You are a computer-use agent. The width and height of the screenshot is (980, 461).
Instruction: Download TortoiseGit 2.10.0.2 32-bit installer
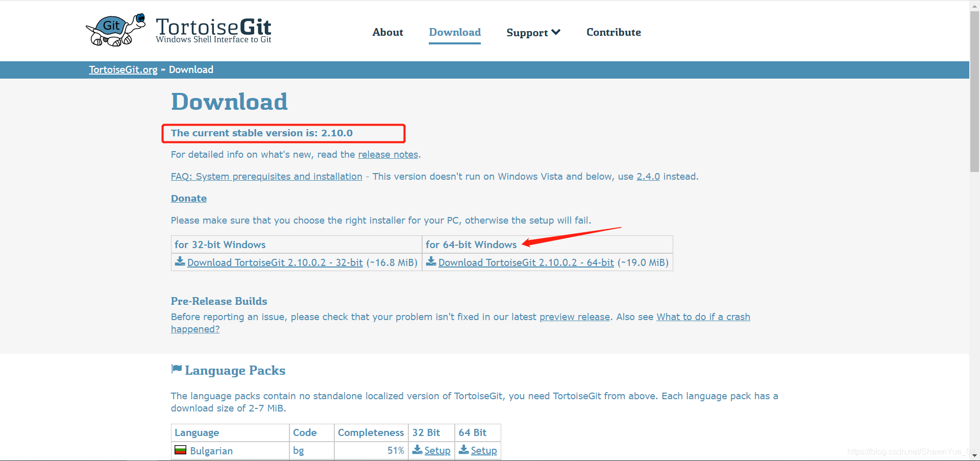275,262
